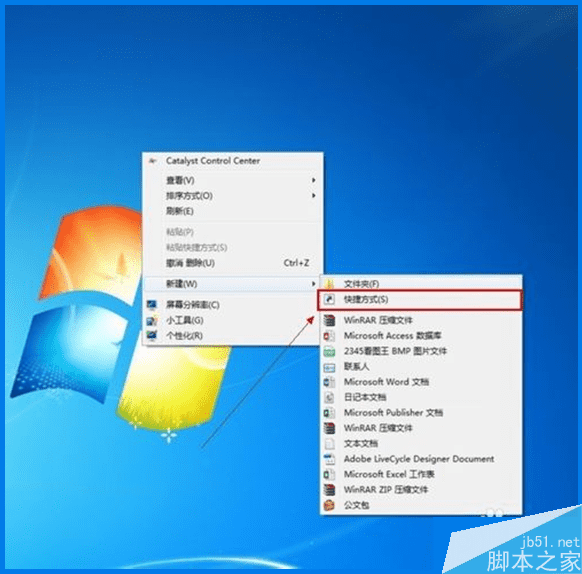This screenshot has height=574, width=582.
Task: Select 撤消 删除(U) undo delete
Action: tap(232, 263)
